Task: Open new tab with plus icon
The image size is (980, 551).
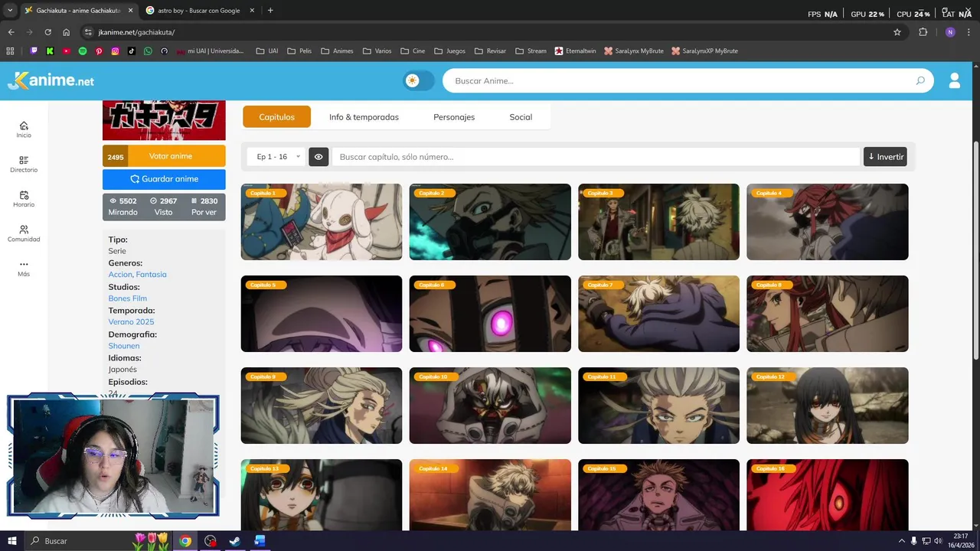Action: point(270,11)
